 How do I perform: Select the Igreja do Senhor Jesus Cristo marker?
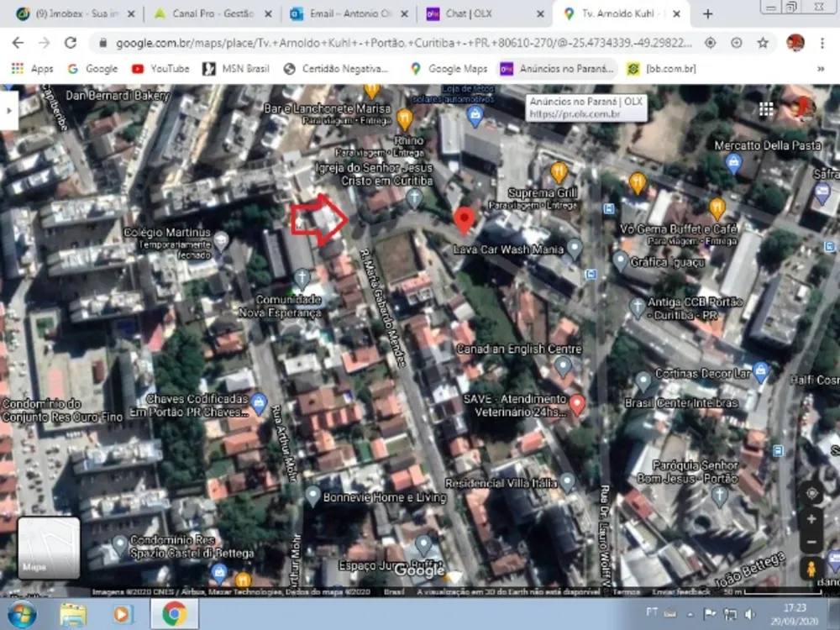point(413,198)
